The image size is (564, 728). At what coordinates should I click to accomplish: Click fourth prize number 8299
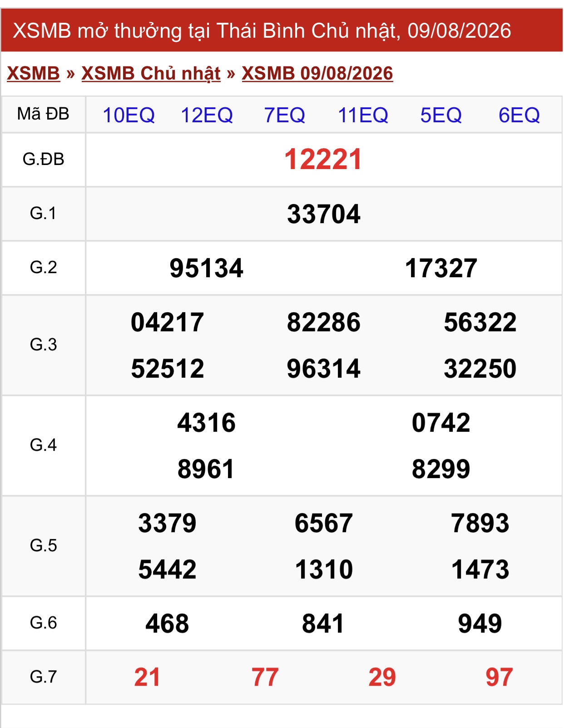click(x=441, y=469)
